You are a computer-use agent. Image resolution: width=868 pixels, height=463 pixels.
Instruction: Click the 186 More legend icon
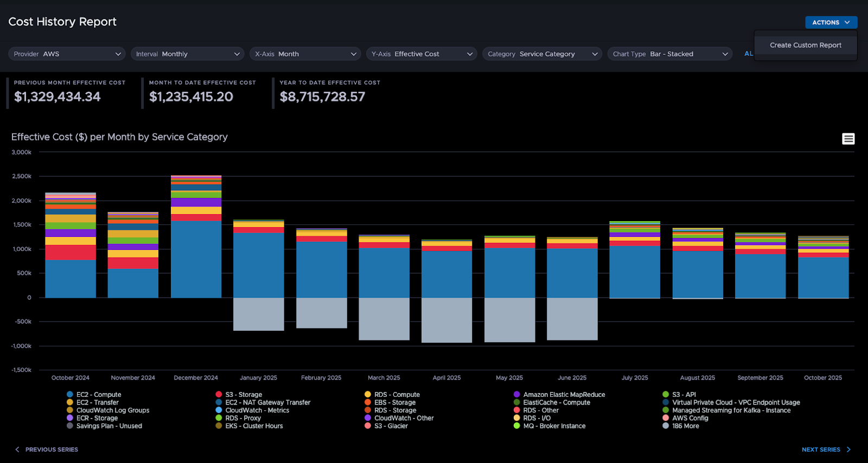666,426
